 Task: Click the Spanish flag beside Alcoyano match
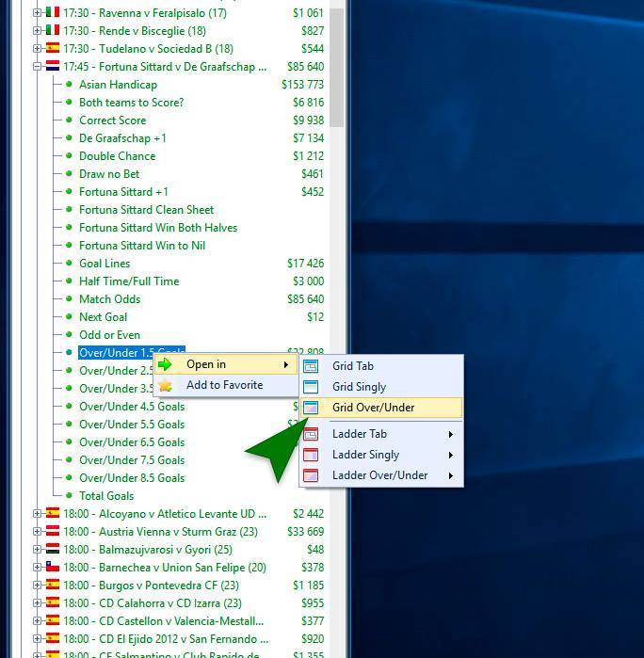pos(53,513)
